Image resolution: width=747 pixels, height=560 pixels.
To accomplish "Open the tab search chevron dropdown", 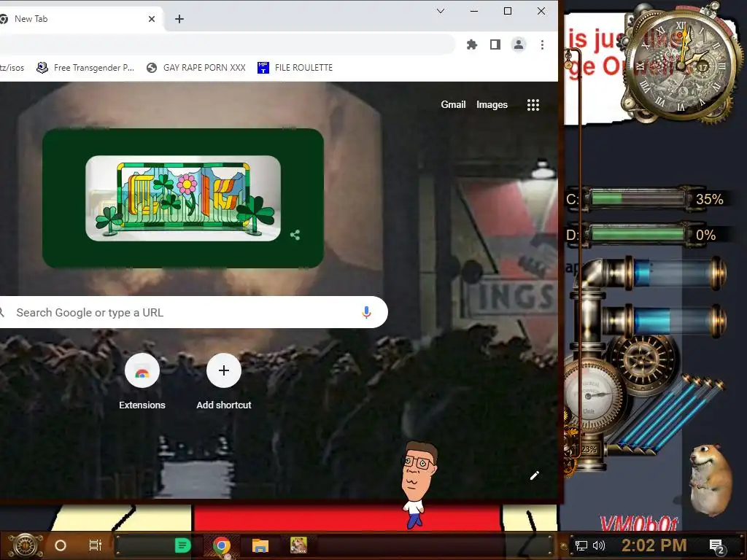I will click(x=441, y=11).
